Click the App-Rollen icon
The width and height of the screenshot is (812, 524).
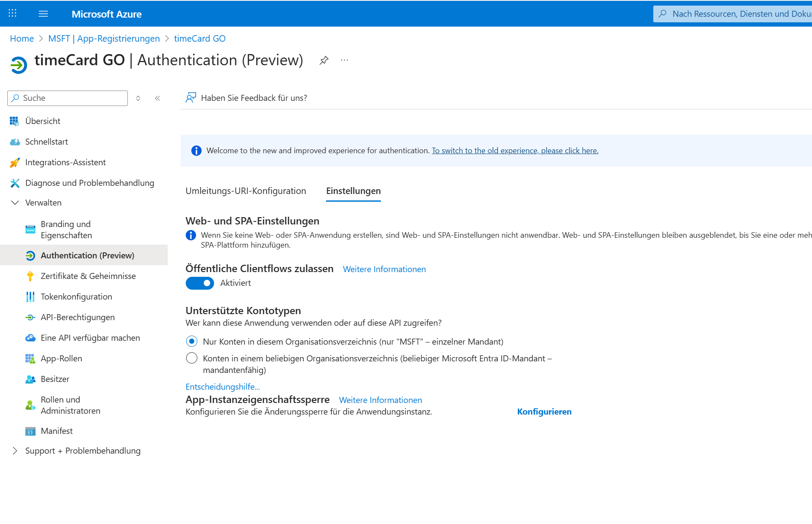pyautogui.click(x=30, y=359)
